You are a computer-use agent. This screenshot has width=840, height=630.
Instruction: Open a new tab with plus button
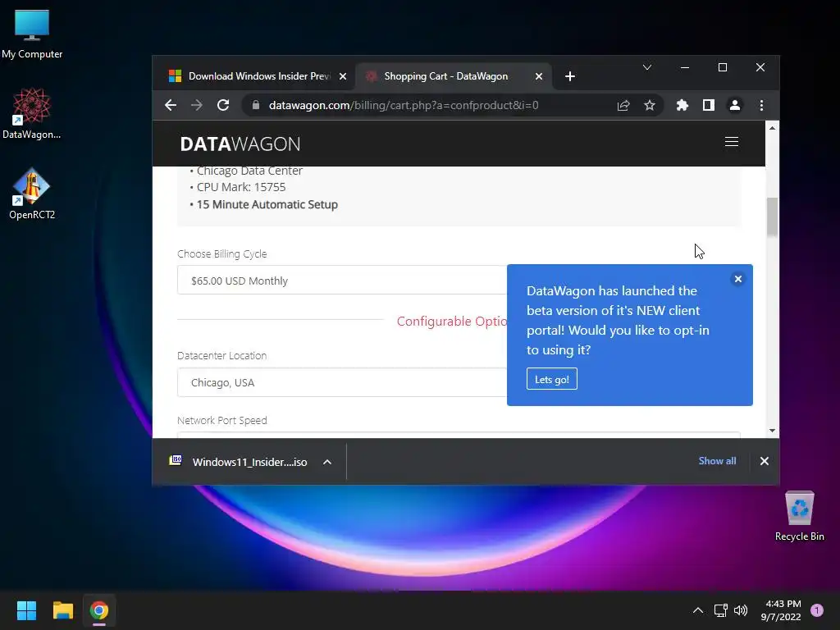[570, 76]
